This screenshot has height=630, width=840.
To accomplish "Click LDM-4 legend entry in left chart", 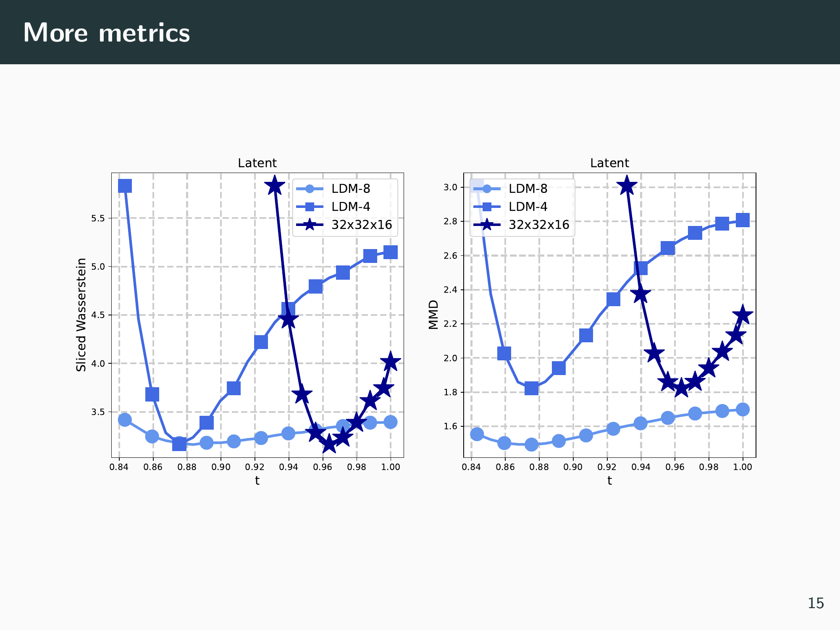I will click(333, 207).
